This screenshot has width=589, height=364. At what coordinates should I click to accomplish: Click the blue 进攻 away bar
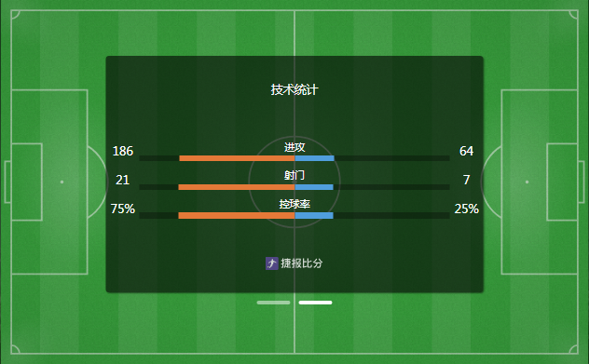[314, 158]
